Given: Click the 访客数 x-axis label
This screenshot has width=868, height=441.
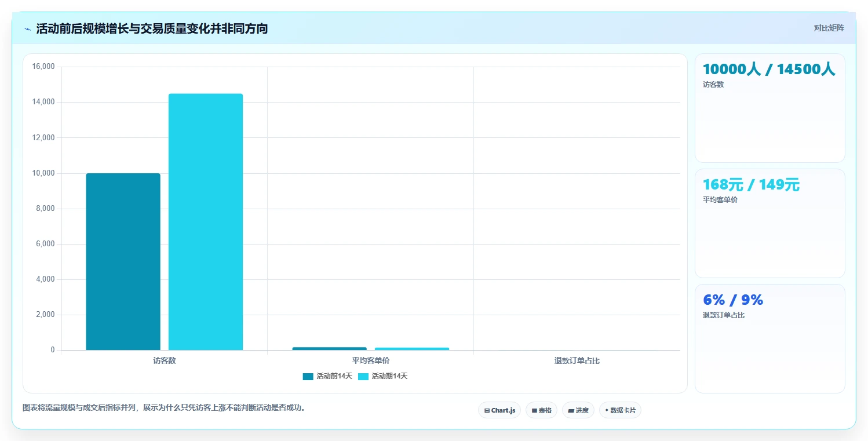Looking at the screenshot, I should tap(165, 360).
